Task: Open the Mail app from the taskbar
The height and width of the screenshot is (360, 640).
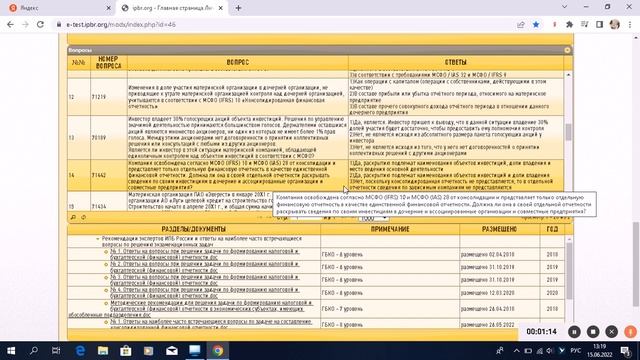Action: [x=172, y=351]
